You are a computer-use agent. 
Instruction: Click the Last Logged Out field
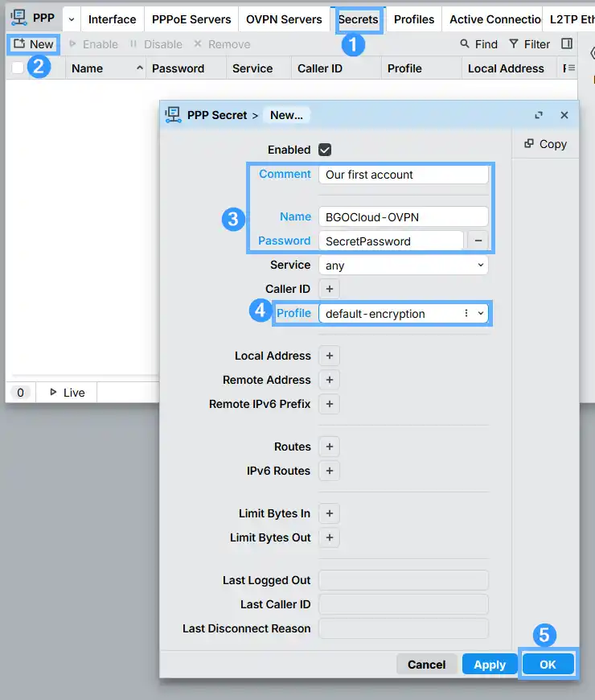coord(404,580)
